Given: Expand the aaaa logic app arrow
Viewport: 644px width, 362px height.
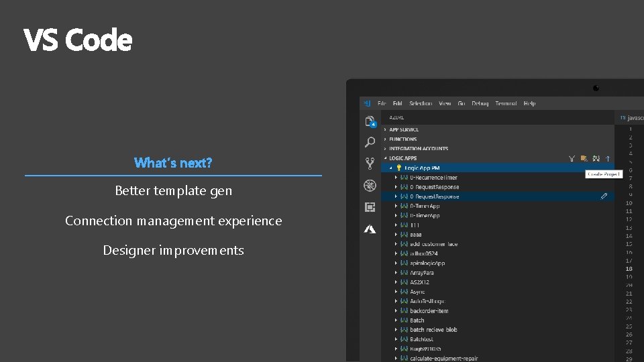Looking at the screenshot, I should pyautogui.click(x=396, y=235).
